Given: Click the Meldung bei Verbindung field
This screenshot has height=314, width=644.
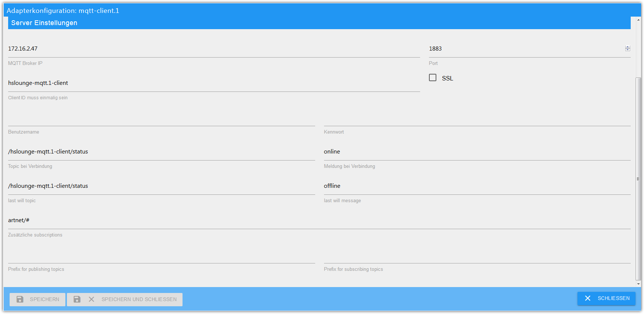Looking at the screenshot, I should (477, 152).
